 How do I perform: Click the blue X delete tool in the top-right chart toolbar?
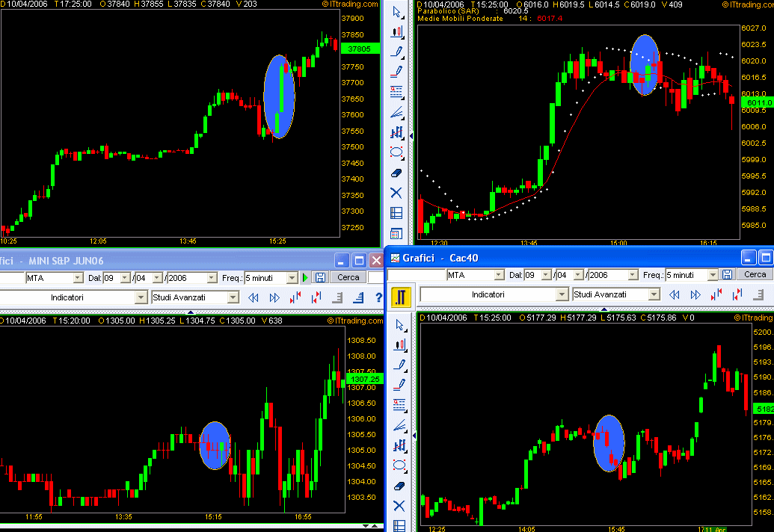click(x=396, y=193)
